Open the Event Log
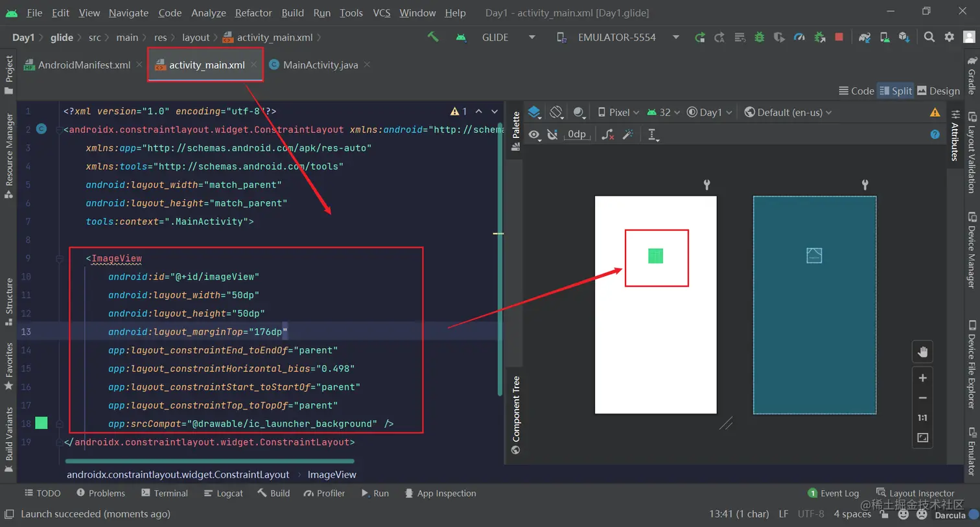 pyautogui.click(x=834, y=493)
